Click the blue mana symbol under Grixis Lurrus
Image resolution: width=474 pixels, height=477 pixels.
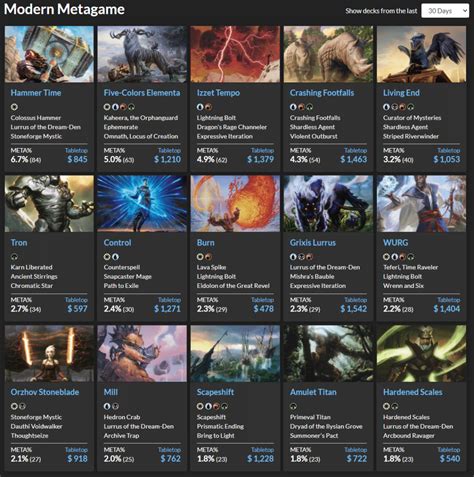pos(293,257)
